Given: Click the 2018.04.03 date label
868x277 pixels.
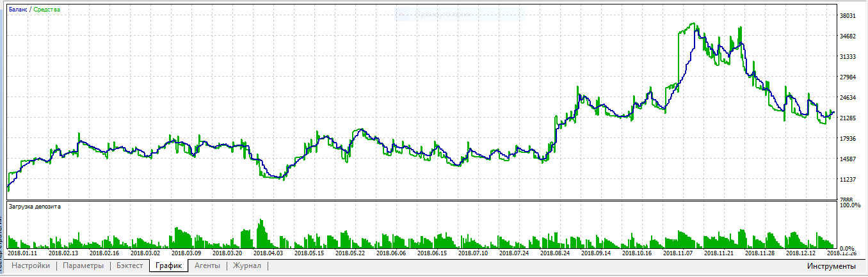Looking at the screenshot, I should pyautogui.click(x=268, y=253).
